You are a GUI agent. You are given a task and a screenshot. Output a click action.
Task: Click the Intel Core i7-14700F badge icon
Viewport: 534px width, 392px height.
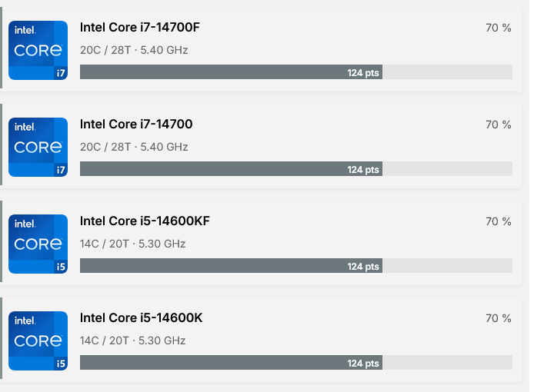(38, 51)
